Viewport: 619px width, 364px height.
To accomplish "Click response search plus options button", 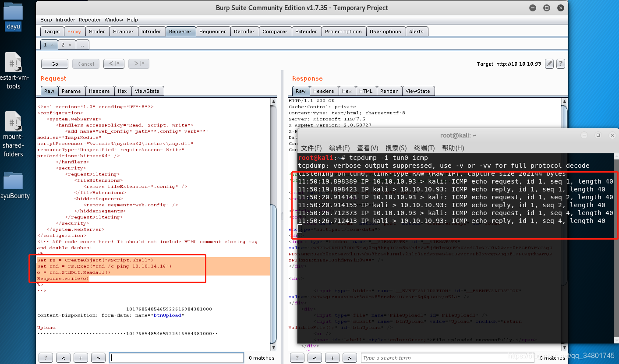I will pos(332,358).
